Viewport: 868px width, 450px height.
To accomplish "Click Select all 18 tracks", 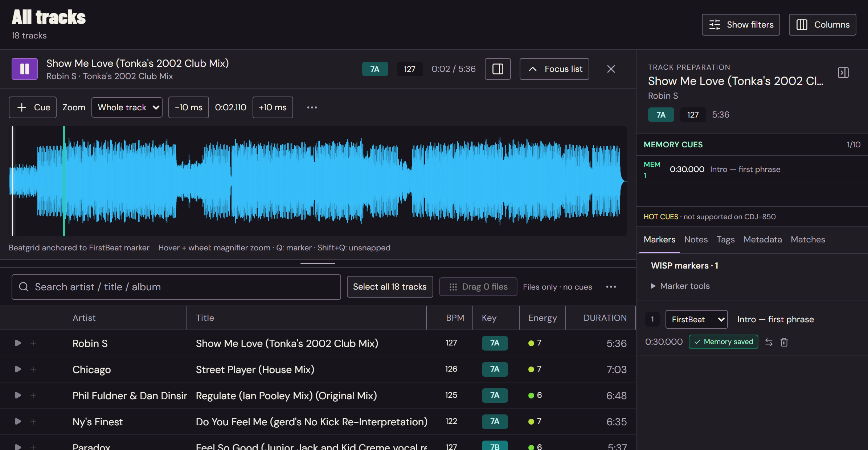I will pos(390,287).
